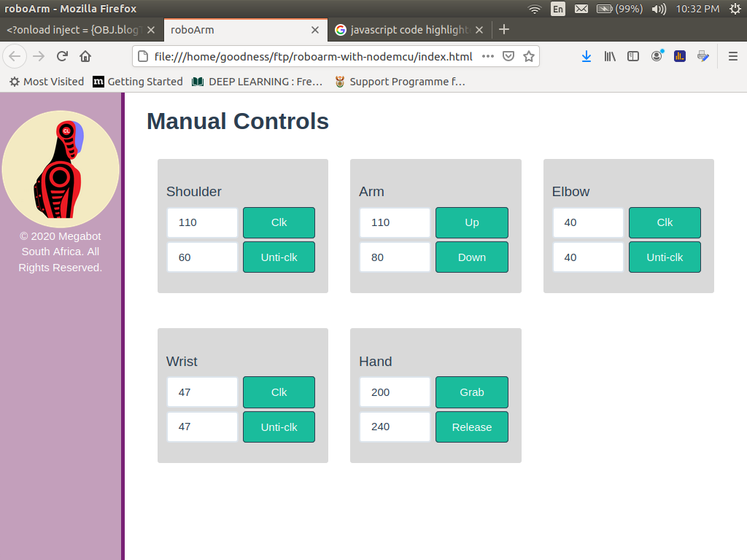Reload the page with the refresh icon
The image size is (747, 560).
click(63, 56)
